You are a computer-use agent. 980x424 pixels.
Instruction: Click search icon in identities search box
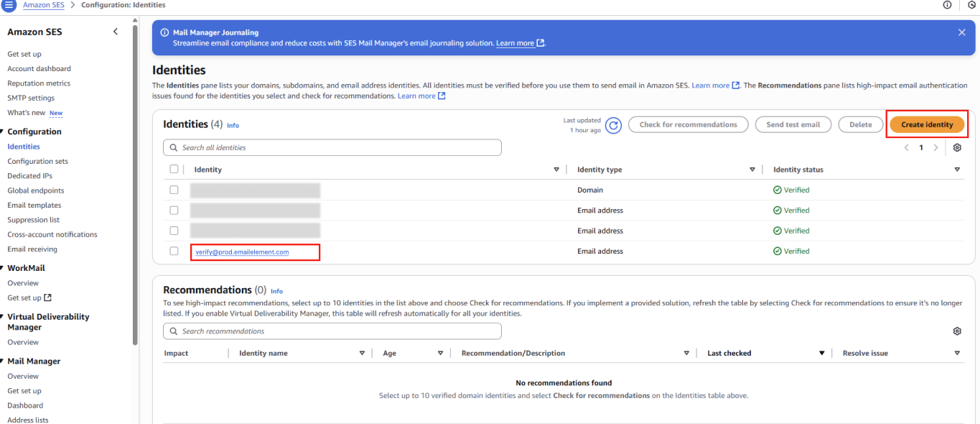coord(174,147)
